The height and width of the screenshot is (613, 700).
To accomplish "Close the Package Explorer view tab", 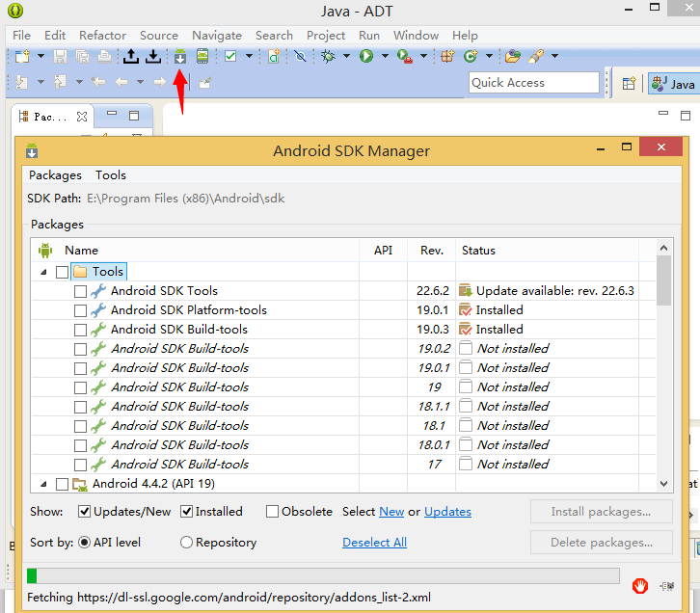I will tap(82, 117).
